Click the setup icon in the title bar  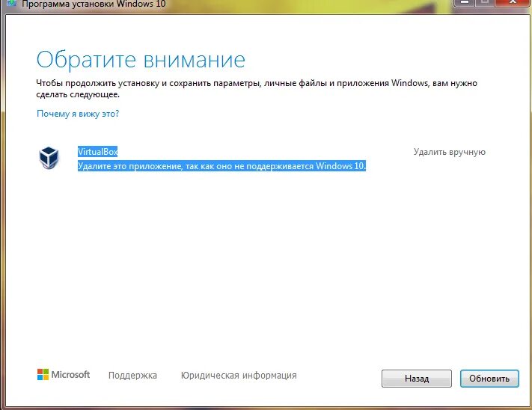click(x=12, y=4)
